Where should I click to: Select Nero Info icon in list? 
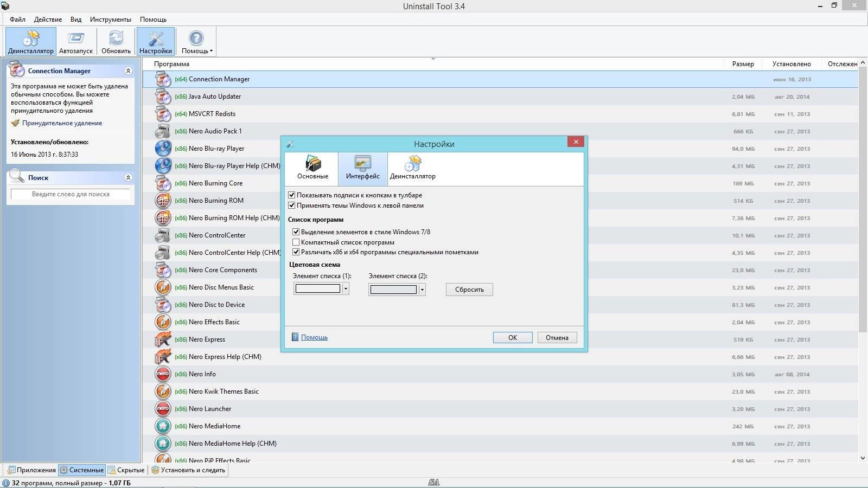click(x=163, y=374)
